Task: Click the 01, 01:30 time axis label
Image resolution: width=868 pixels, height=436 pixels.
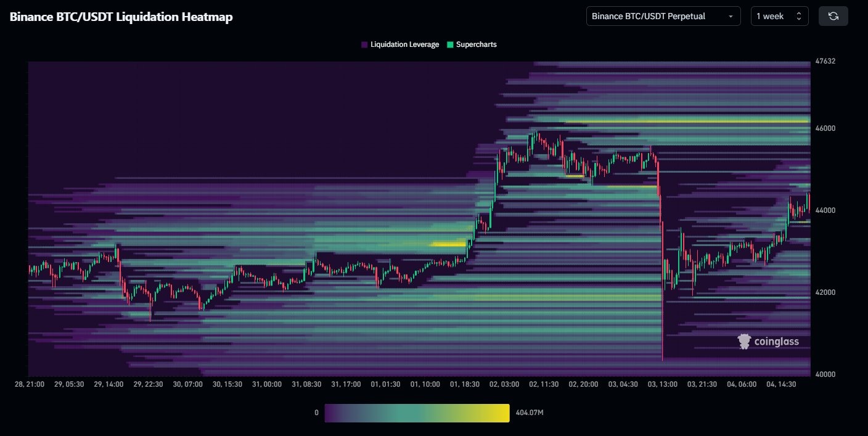Action: coord(385,384)
